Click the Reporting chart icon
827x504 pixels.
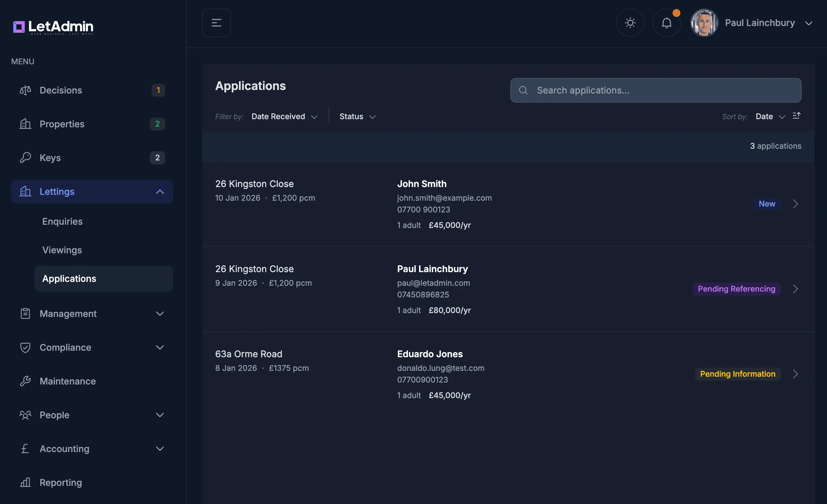pyautogui.click(x=25, y=482)
